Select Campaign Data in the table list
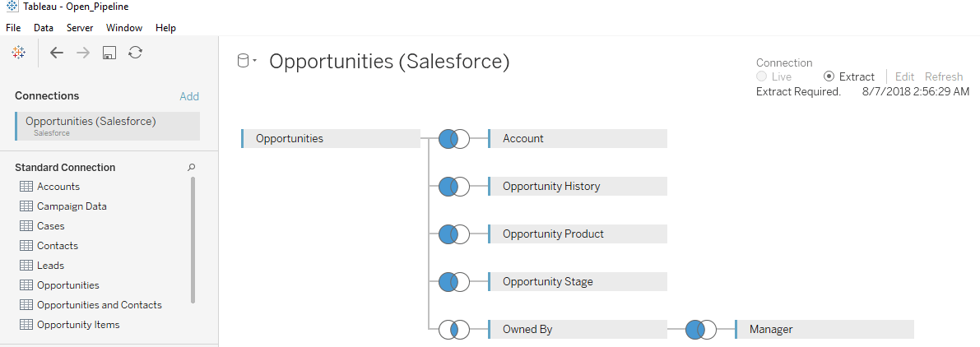This screenshot has height=347, width=980. tap(72, 206)
